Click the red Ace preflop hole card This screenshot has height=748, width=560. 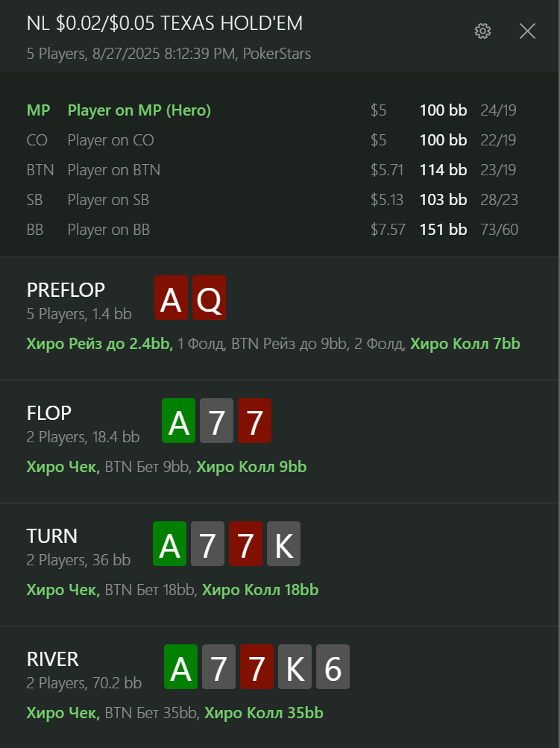pyautogui.click(x=171, y=298)
